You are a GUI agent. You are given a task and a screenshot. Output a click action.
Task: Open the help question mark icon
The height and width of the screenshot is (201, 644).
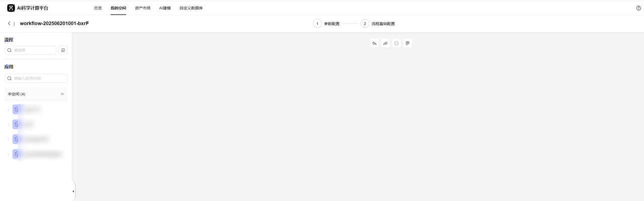point(638,8)
